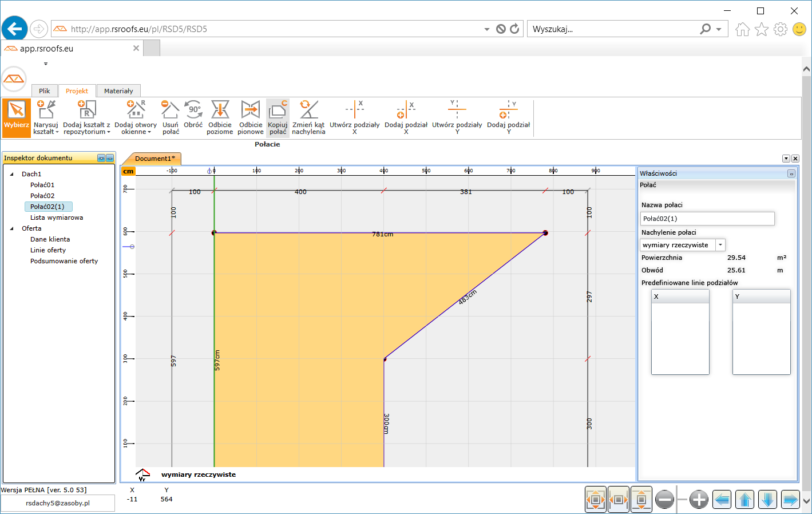Open Nachylenie połaci dropdown arrow
This screenshot has width=812, height=514.
(720, 245)
